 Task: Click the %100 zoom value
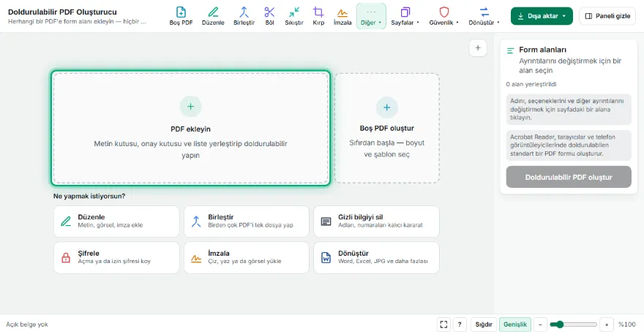[627, 324]
